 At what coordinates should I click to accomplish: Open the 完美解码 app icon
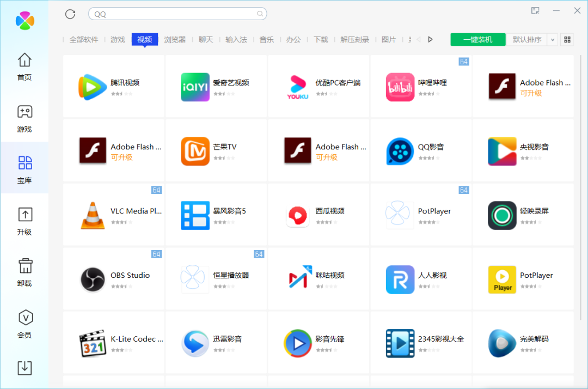502,343
